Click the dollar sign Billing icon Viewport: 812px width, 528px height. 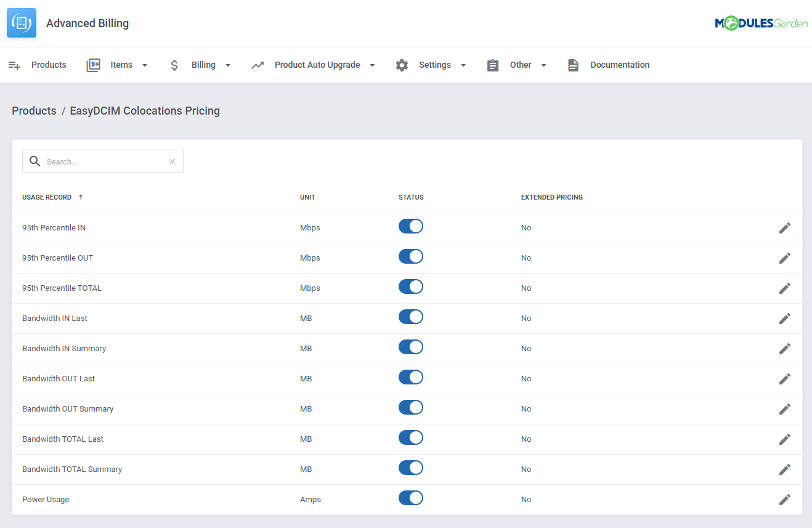click(174, 64)
